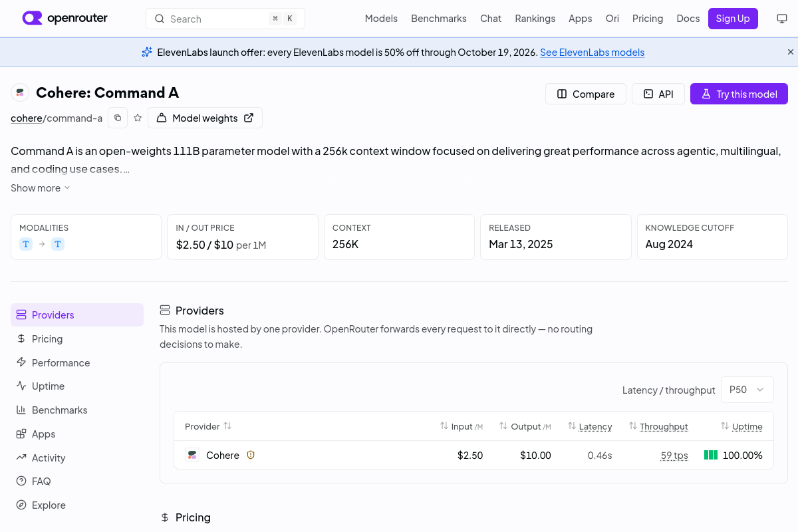The height and width of the screenshot is (532, 798).
Task: Open the Benchmarks page in top nav
Action: (x=439, y=19)
